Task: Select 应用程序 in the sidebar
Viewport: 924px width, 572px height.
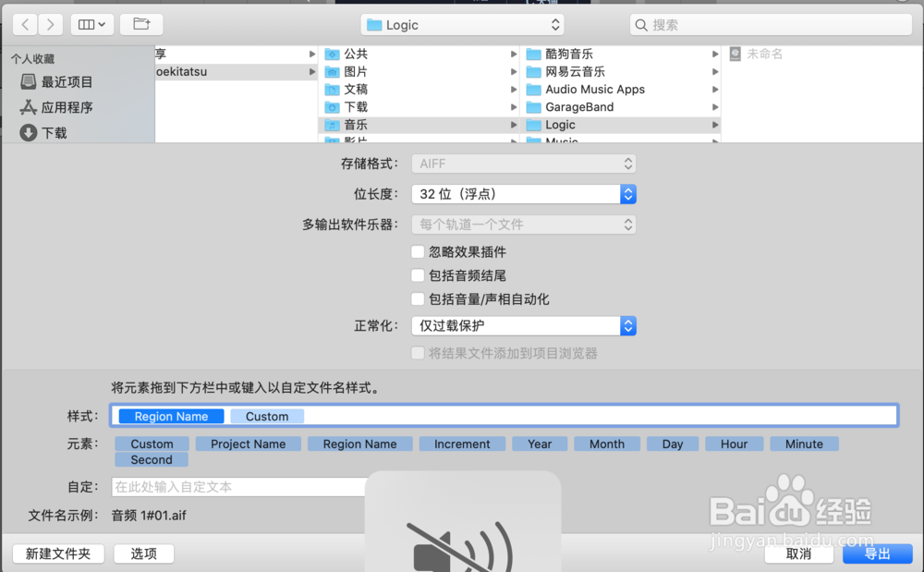Action: 56,107
